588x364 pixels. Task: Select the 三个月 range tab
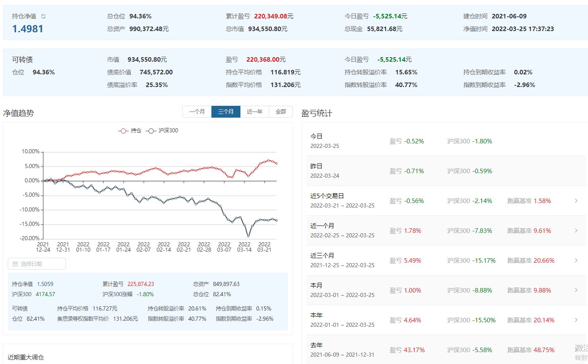click(226, 112)
